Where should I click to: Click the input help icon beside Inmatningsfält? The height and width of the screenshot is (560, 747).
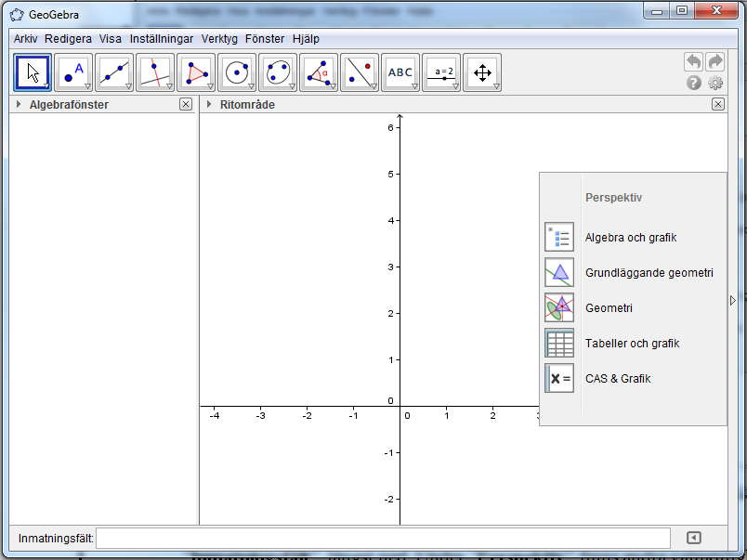click(694, 538)
